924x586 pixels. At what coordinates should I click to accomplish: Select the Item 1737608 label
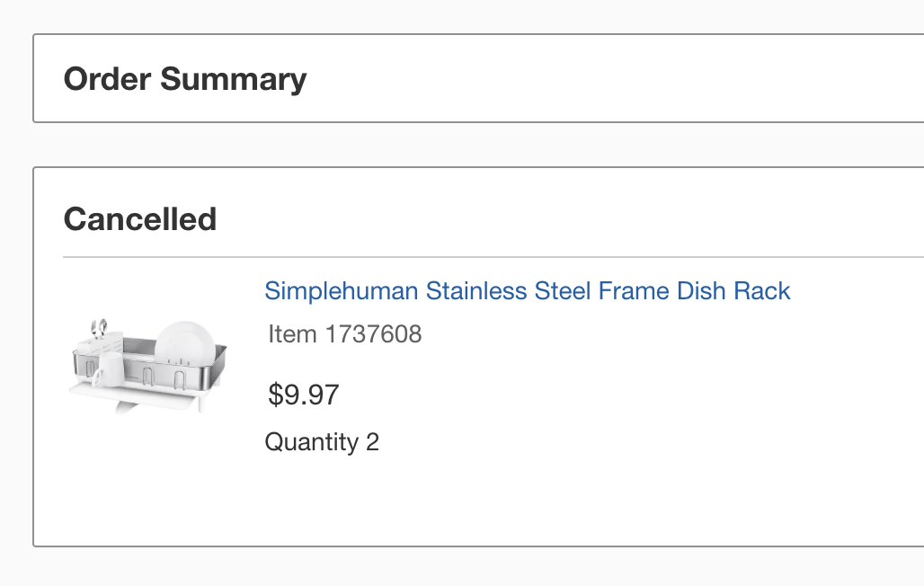(345, 334)
